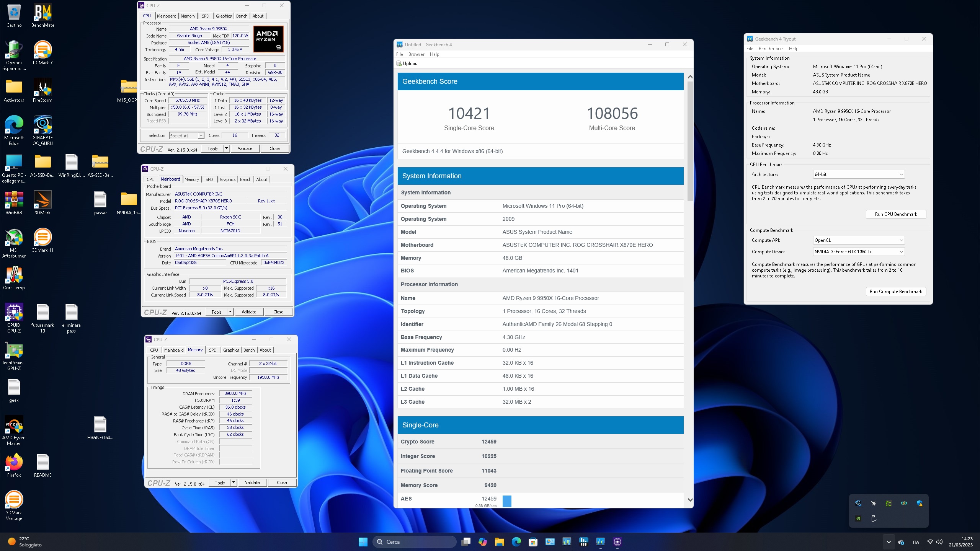The image size is (980, 551).
Task: Click the scroll down arrow in Geekbench results
Action: 690,500
